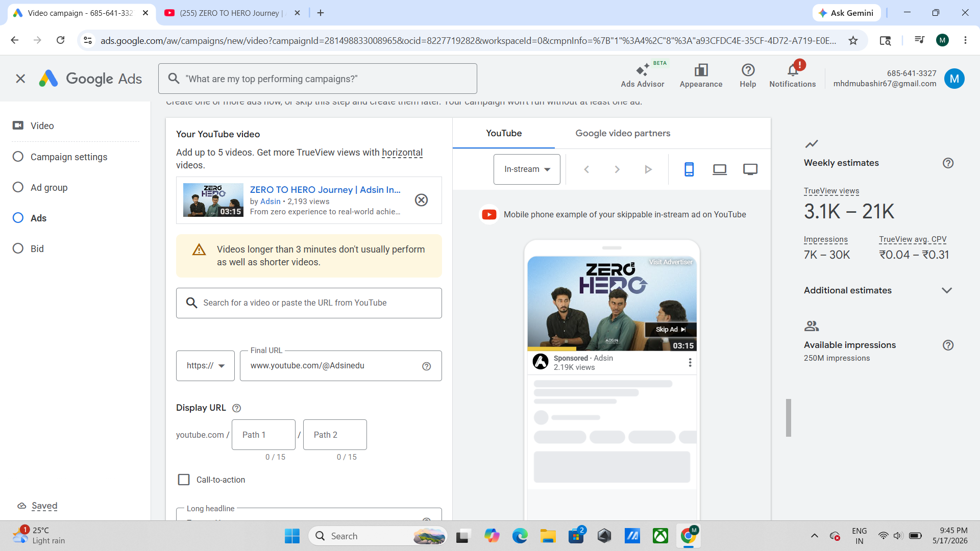Open the Display URL help icon
Viewport: 980px width, 551px height.
pyautogui.click(x=236, y=408)
